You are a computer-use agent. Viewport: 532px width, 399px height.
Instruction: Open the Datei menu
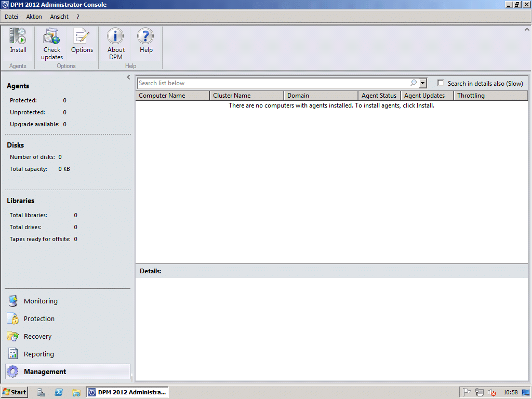[11, 17]
